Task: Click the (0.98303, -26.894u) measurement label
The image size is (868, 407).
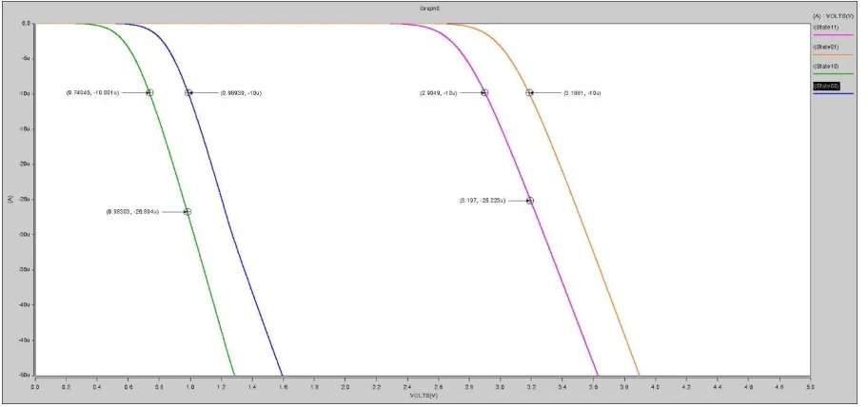Action: [133, 212]
